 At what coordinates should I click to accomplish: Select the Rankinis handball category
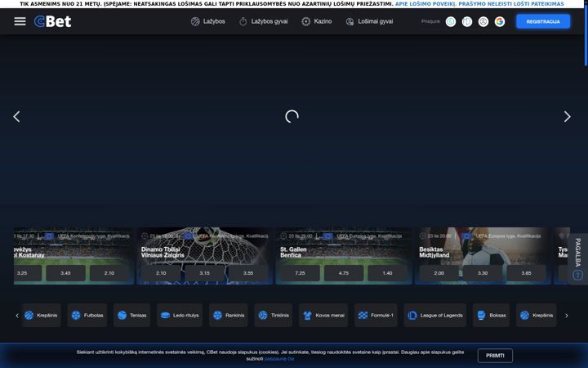tap(229, 316)
